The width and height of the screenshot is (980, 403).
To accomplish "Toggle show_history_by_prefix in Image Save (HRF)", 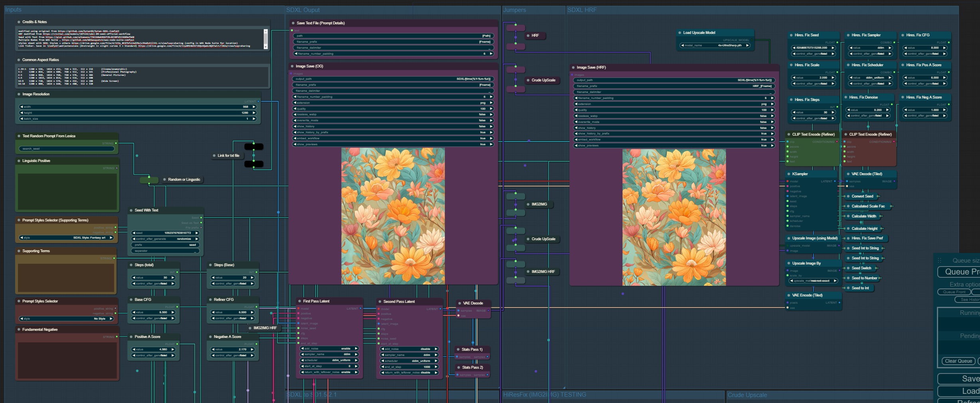I will [x=674, y=134].
